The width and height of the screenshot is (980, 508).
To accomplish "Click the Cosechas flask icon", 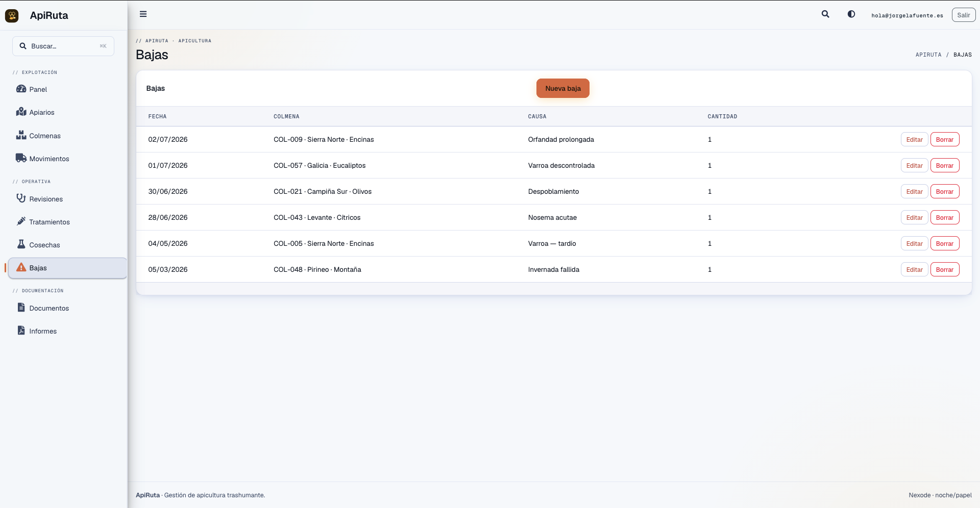I will pos(21,244).
